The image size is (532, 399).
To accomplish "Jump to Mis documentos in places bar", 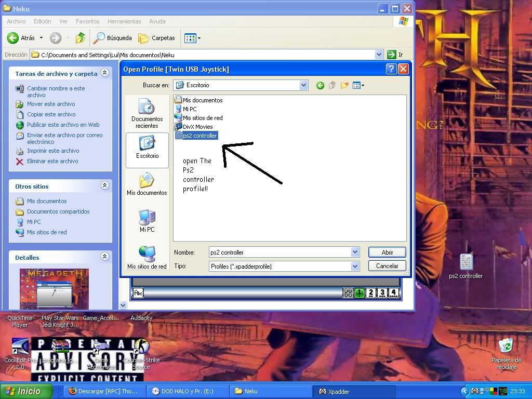I will (147, 184).
